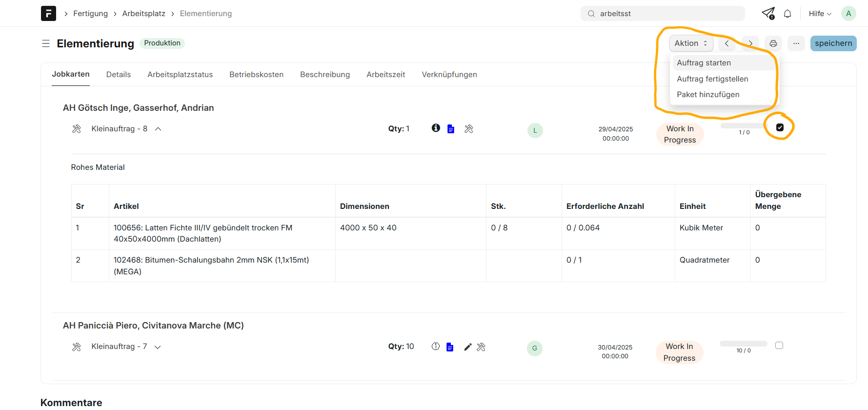The width and height of the screenshot is (868, 410).
Task: Click the paper plane send icon
Action: click(x=768, y=13)
